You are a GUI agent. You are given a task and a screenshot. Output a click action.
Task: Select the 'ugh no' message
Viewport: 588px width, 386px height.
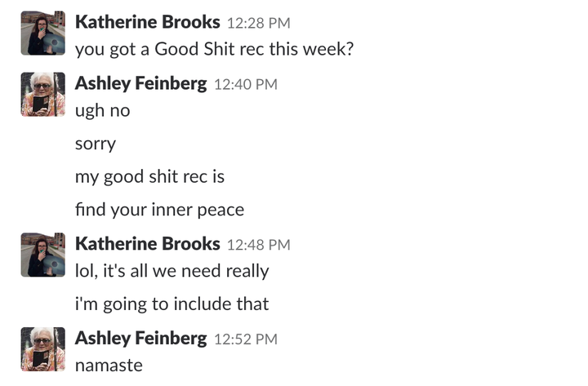point(102,111)
